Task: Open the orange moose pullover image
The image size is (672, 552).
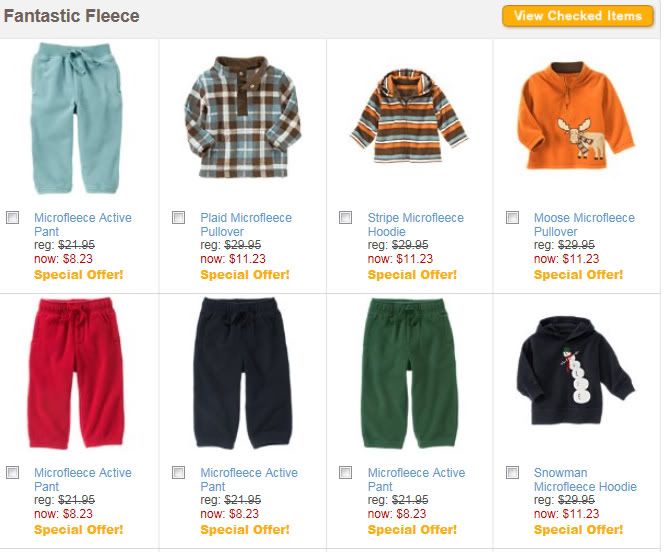Action: point(575,119)
